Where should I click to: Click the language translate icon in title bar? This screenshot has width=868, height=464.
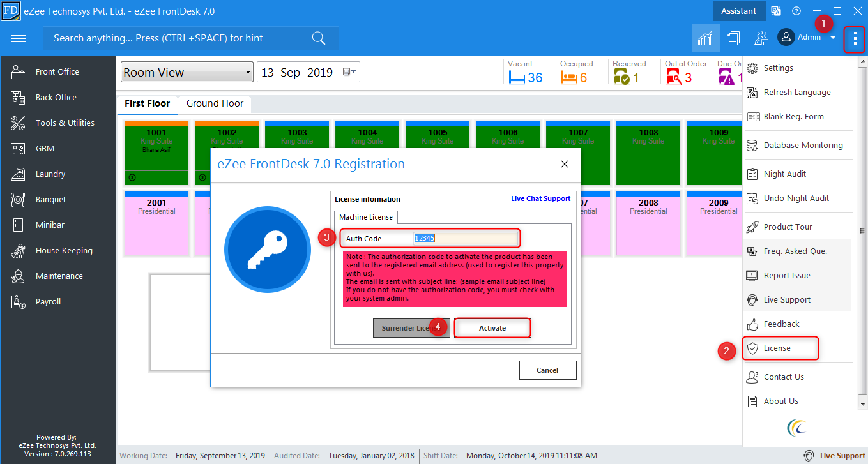tap(776, 11)
